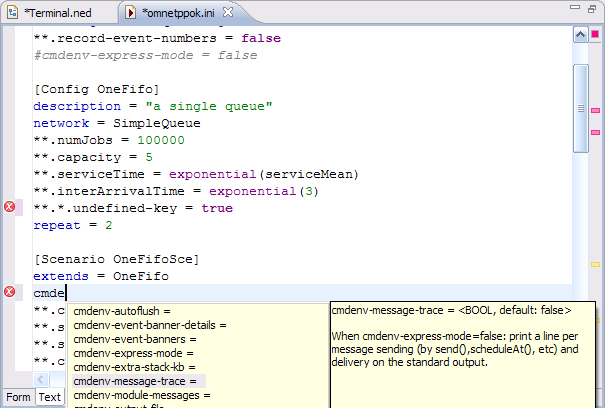This screenshot has height=408, width=605.
Task: Click the omnetppok.ini file icon
Action: 130,13
